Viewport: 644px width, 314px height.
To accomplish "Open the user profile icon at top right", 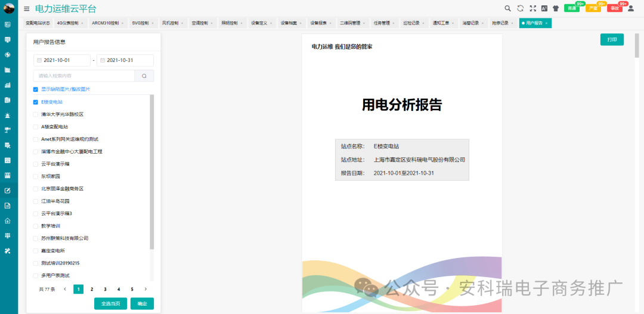I will 631,8.
